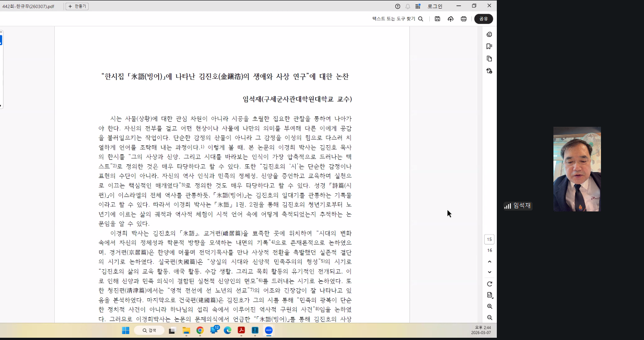The height and width of the screenshot is (340, 644).
Task: Open the apps grid icon
Action: [418, 6]
